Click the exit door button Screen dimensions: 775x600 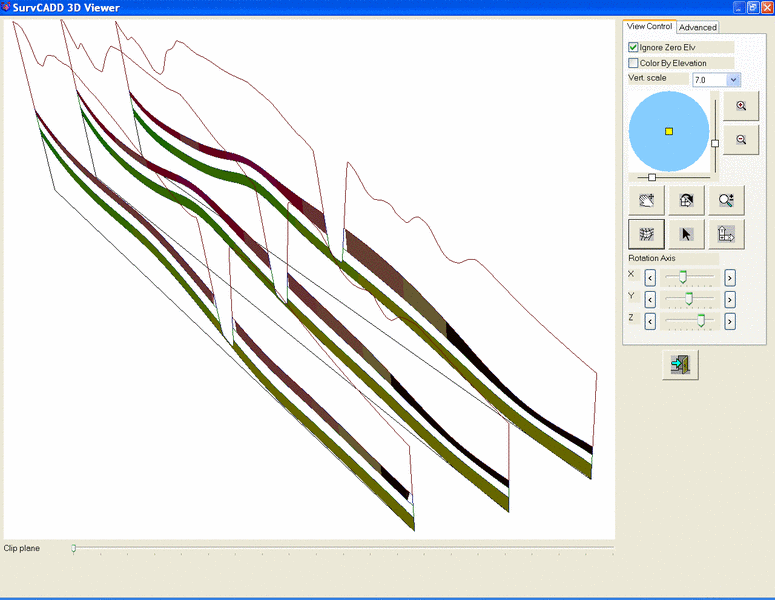pyautogui.click(x=680, y=365)
